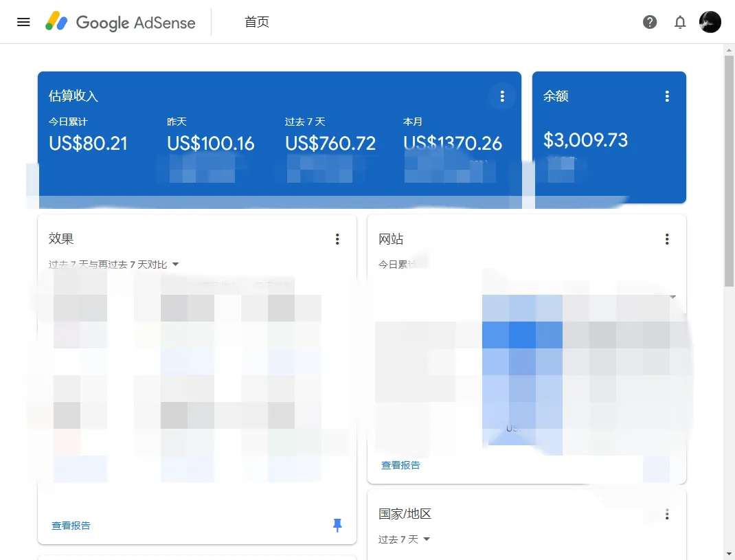This screenshot has height=560, width=735.
Task: Expand 过去 7 天 dropdown in 国家/地区
Action: tap(404, 539)
